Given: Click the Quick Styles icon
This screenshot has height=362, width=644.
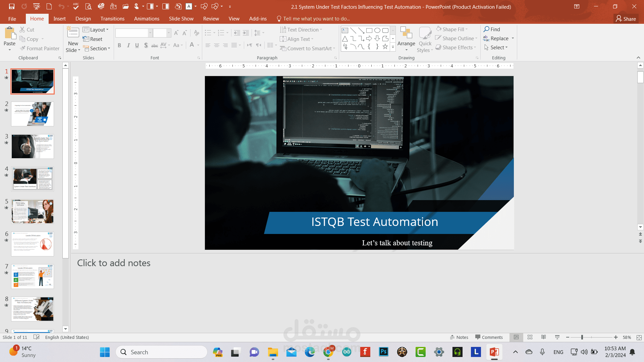Looking at the screenshot, I should point(425,33).
